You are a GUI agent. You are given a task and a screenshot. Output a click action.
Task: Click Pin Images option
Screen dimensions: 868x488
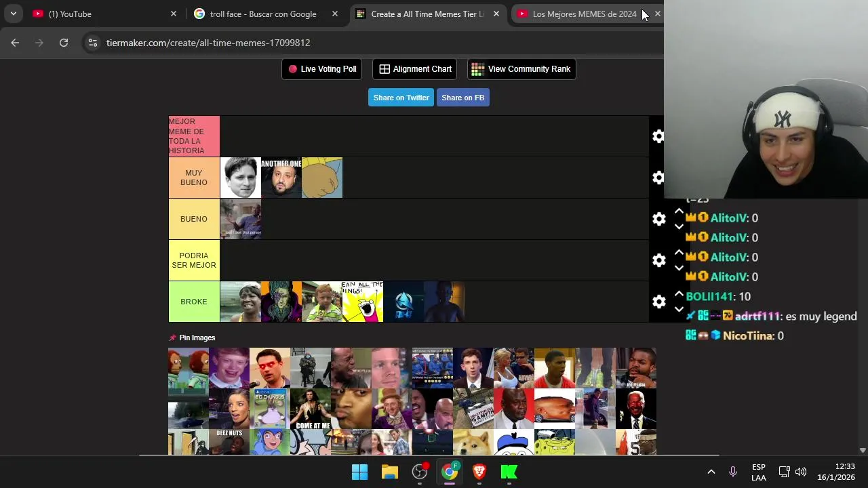(192, 338)
